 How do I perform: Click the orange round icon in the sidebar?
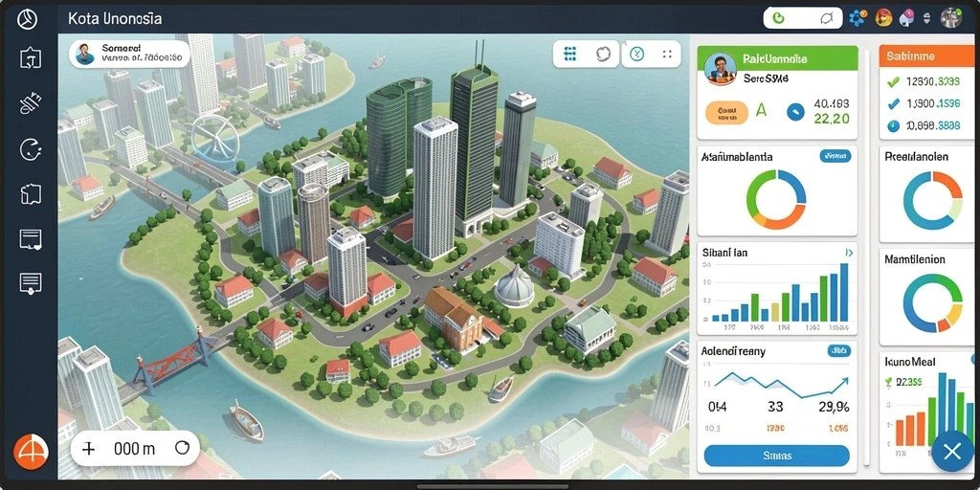31,452
